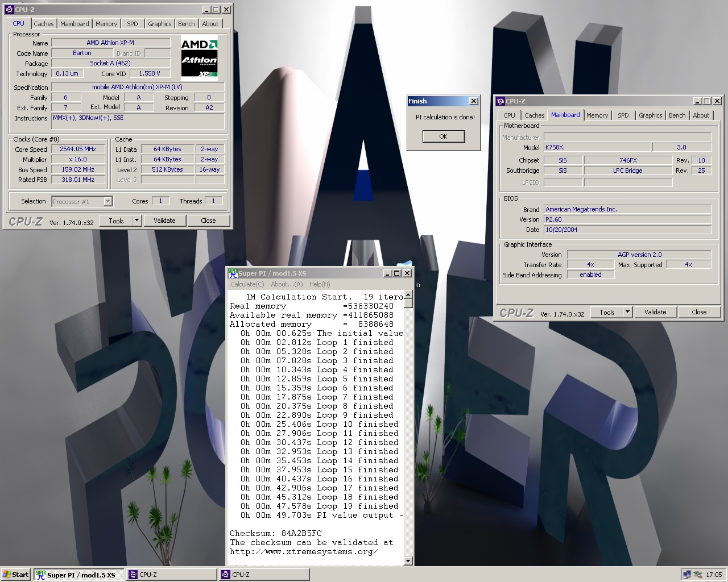
Task: Switch to second CPU-Z taskbar button
Action: (264, 575)
